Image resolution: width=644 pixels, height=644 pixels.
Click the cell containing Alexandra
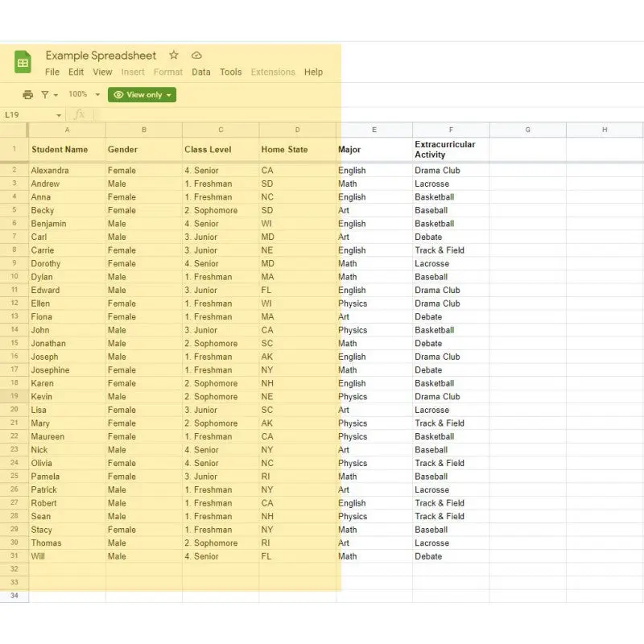[67, 171]
